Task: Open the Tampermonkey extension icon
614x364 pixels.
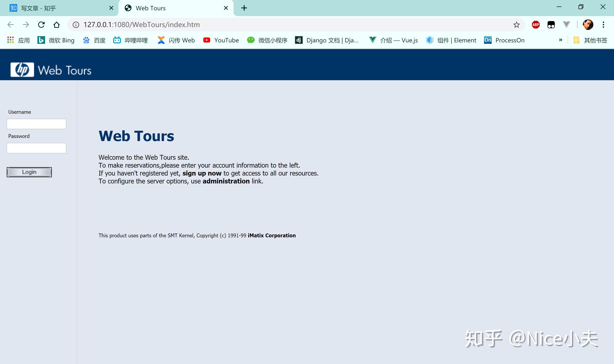Action: [551, 24]
